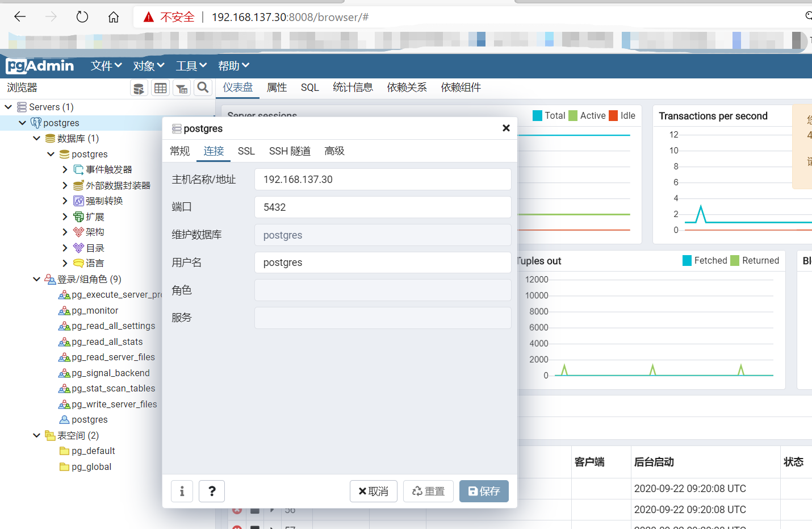Open the 工具 menu
812x529 pixels.
[x=191, y=66]
